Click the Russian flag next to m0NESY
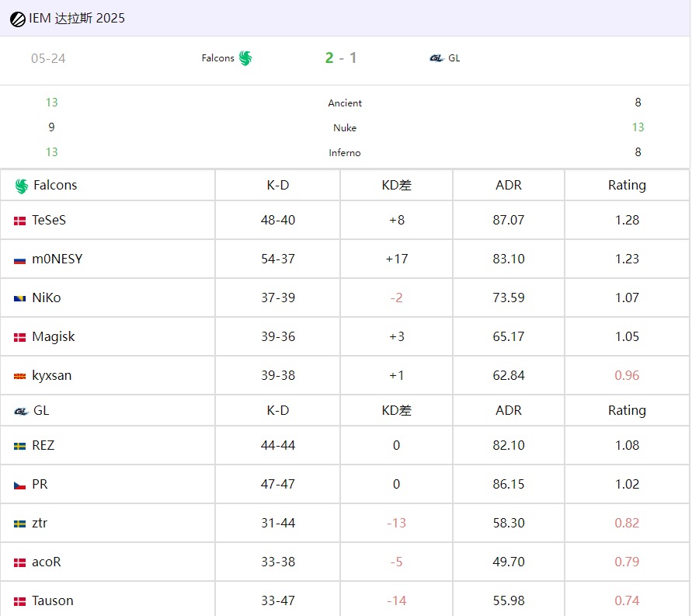 [x=20, y=260]
